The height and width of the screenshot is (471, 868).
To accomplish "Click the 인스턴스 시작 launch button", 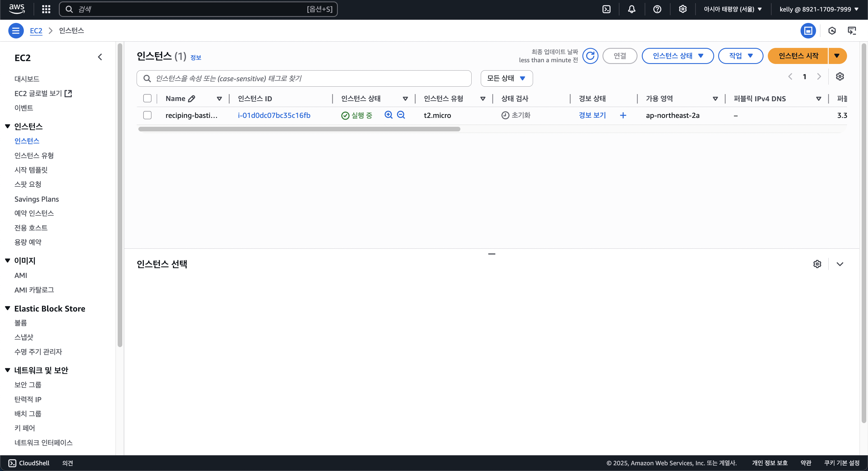I will (798, 56).
